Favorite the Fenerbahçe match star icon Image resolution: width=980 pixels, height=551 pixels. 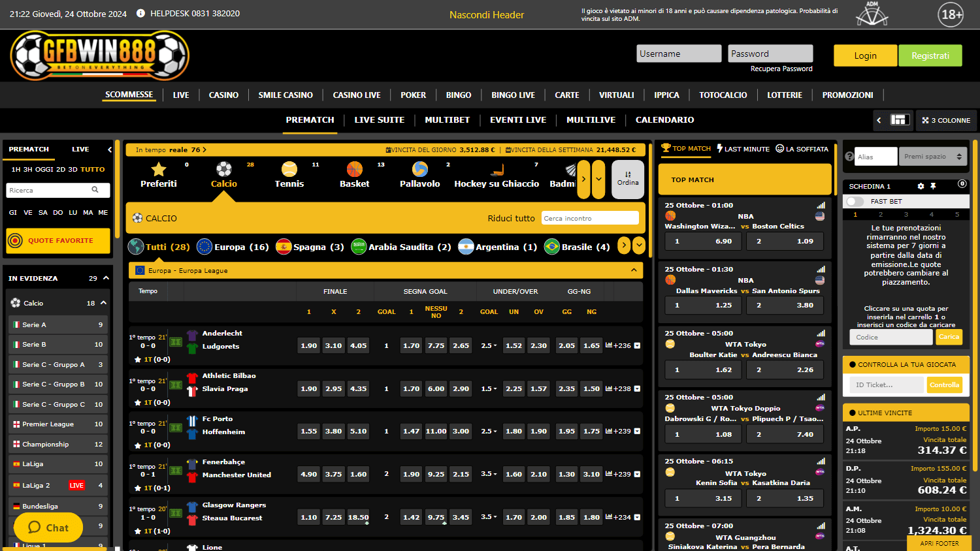[x=138, y=488]
